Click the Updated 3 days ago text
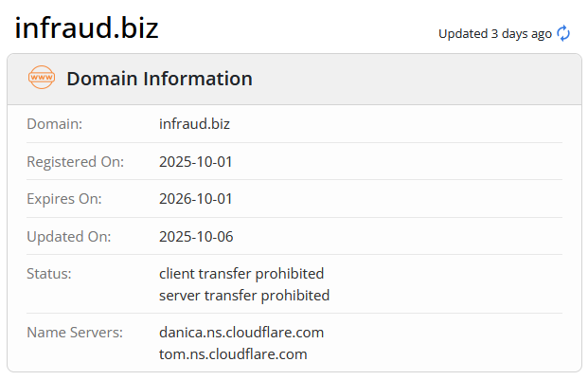 [494, 34]
